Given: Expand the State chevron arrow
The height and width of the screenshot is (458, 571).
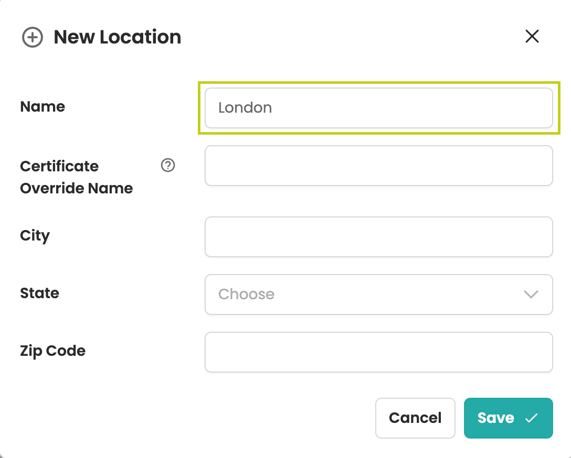Looking at the screenshot, I should tap(531, 294).
